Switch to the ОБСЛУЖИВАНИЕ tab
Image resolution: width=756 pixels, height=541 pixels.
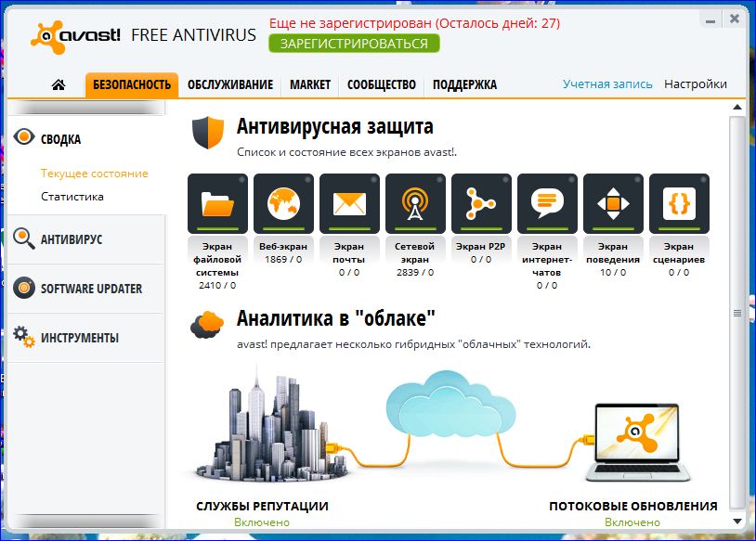tap(230, 84)
